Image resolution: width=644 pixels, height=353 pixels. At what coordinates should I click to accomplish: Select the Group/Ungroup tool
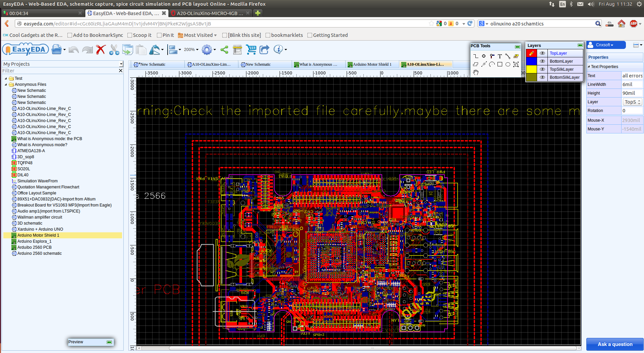pos(516,64)
